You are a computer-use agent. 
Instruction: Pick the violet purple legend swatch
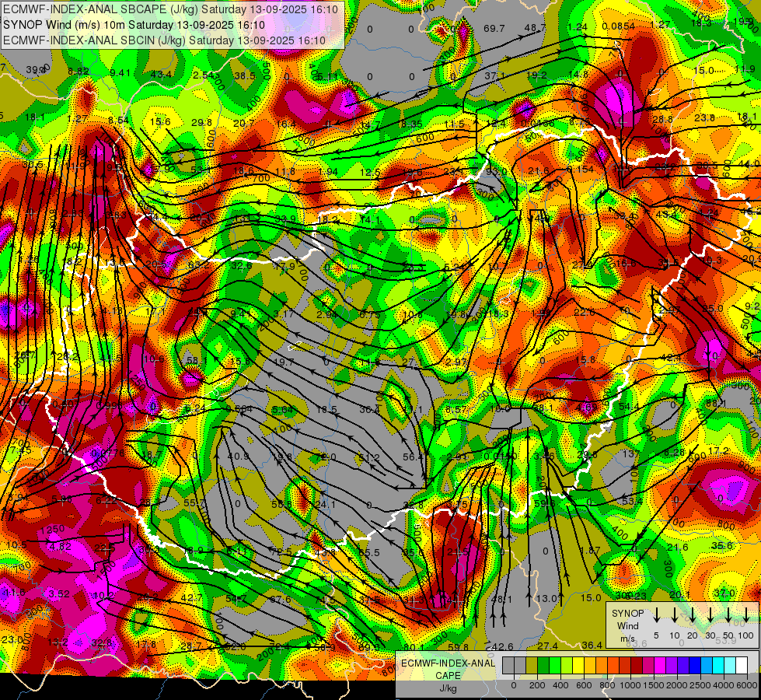[672, 665]
